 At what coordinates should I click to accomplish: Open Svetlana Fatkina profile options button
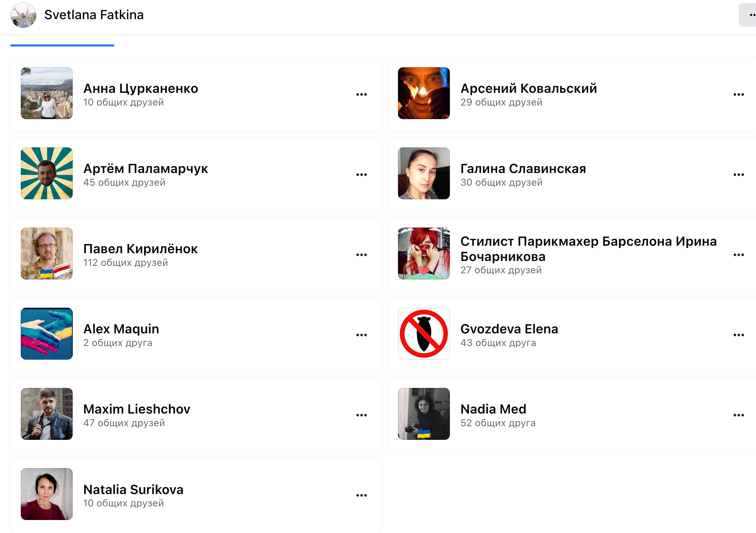[749, 15]
